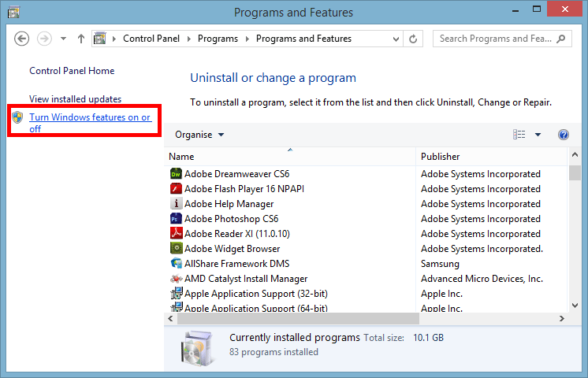Click the Control Panel icon in address bar
The image size is (588, 378).
coord(100,39)
